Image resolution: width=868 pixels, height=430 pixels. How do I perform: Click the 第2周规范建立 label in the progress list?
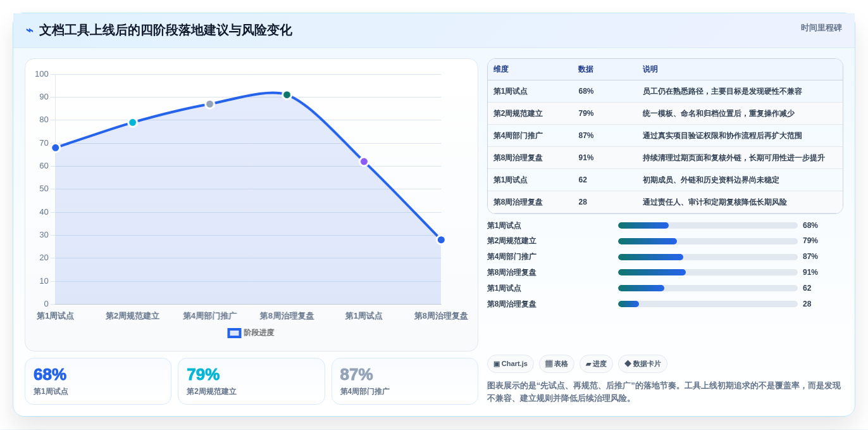512,241
